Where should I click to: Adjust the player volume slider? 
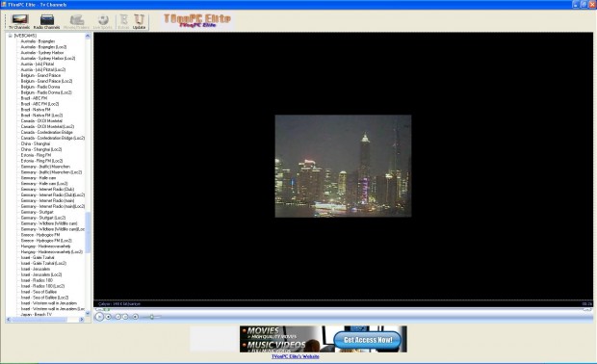click(x=151, y=317)
